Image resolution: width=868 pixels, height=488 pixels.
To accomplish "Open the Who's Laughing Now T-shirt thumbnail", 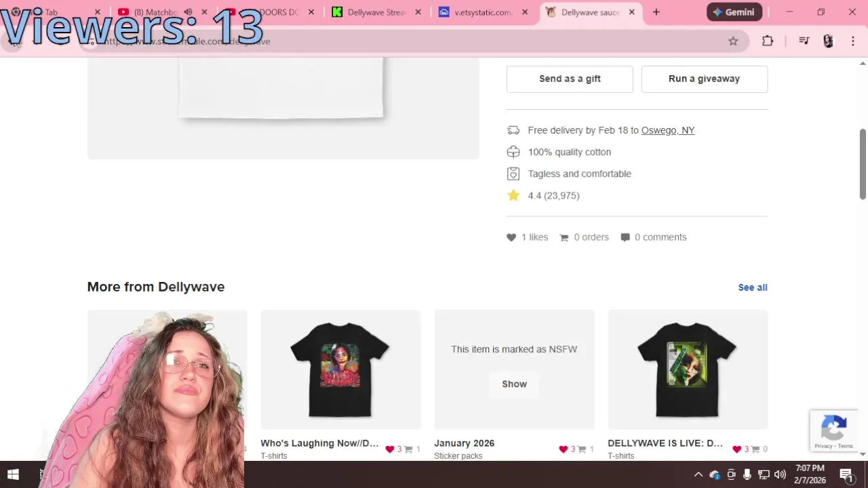I will pos(340,369).
